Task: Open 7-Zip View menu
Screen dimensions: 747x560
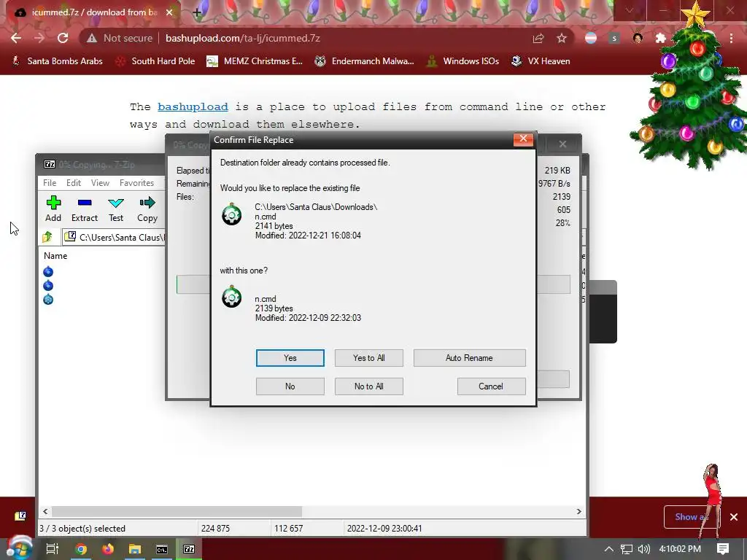Action: 100,183
